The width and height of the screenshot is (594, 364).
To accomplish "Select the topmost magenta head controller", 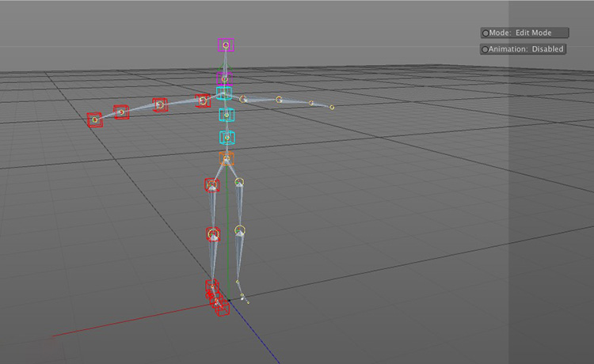I will tap(226, 45).
